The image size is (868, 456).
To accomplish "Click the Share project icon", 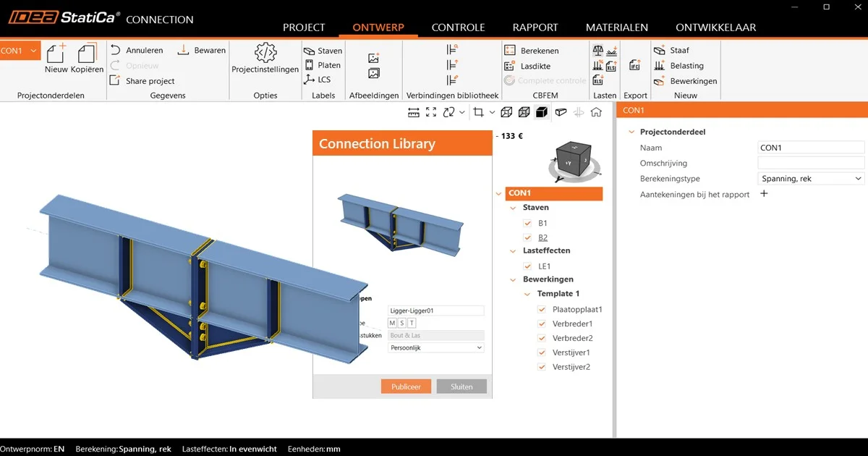I will pos(116,80).
